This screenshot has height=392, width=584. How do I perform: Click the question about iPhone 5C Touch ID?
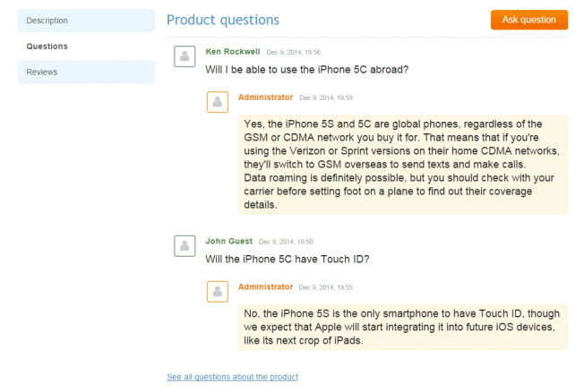287,259
